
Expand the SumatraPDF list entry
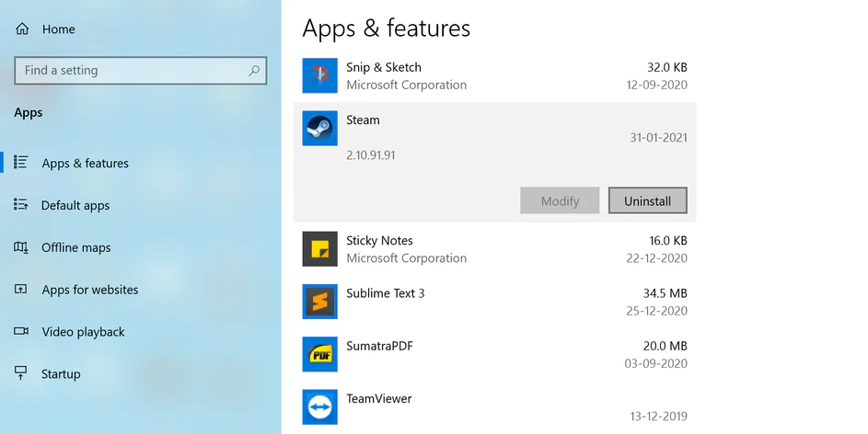497,354
